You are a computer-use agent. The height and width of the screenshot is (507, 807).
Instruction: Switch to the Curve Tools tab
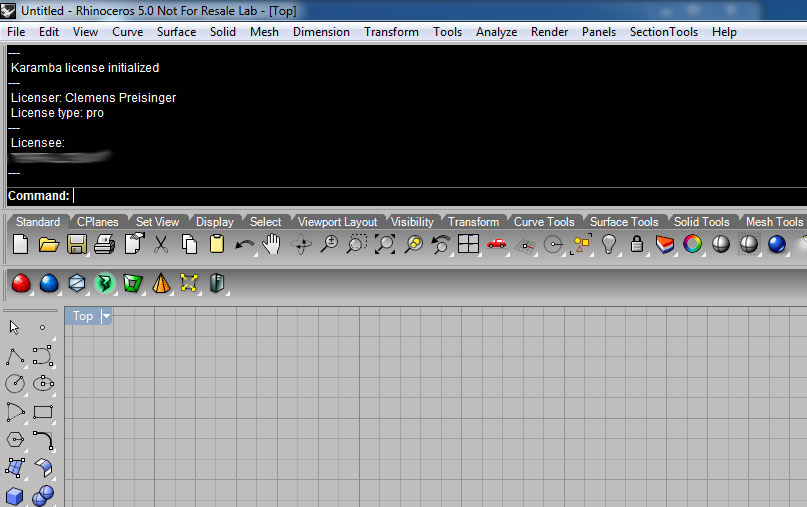pyautogui.click(x=543, y=222)
